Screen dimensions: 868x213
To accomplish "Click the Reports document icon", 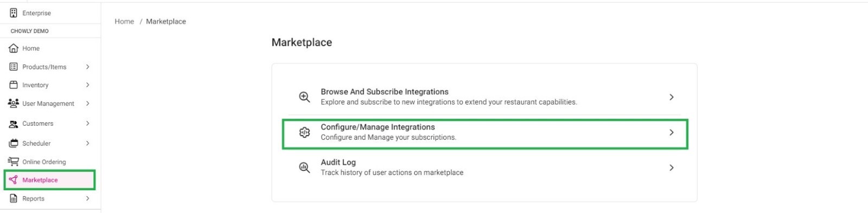I will 14,198.
